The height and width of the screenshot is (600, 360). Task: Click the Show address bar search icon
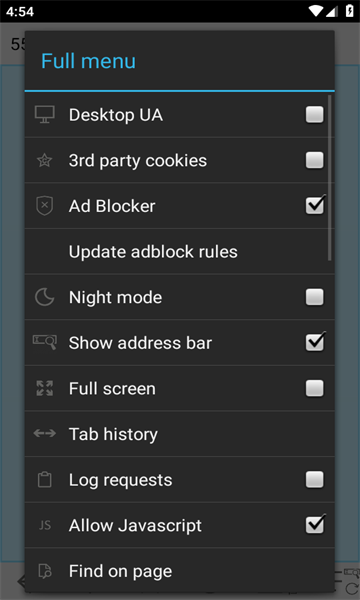pyautogui.click(x=45, y=342)
